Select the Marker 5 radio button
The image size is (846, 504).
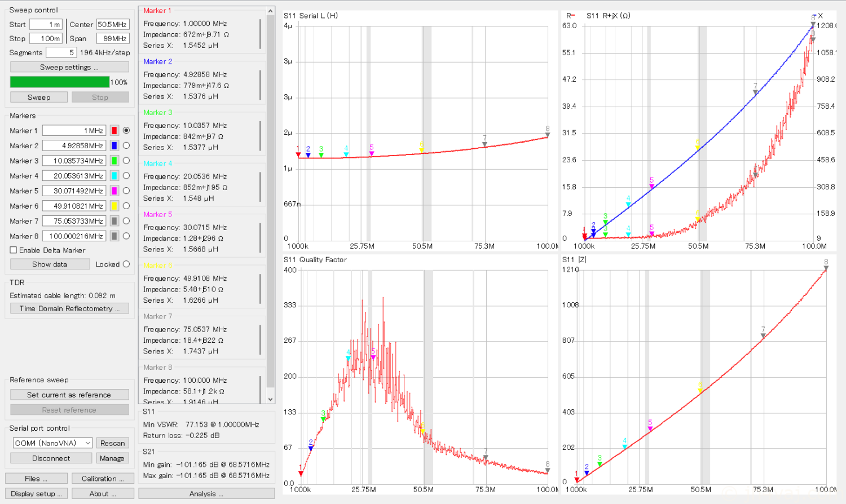(126, 191)
